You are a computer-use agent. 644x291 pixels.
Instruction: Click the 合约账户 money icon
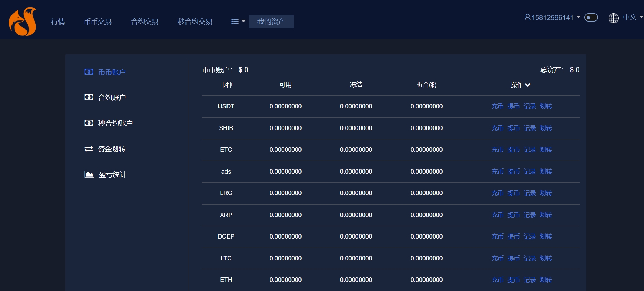click(89, 97)
